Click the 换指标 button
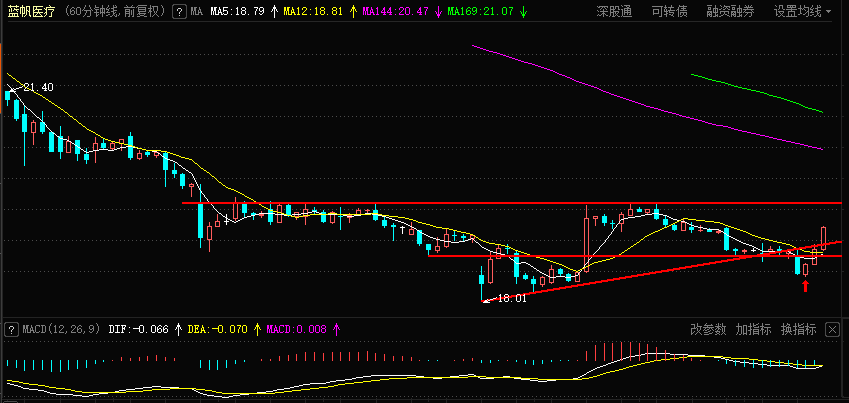849x403 pixels. (798, 329)
